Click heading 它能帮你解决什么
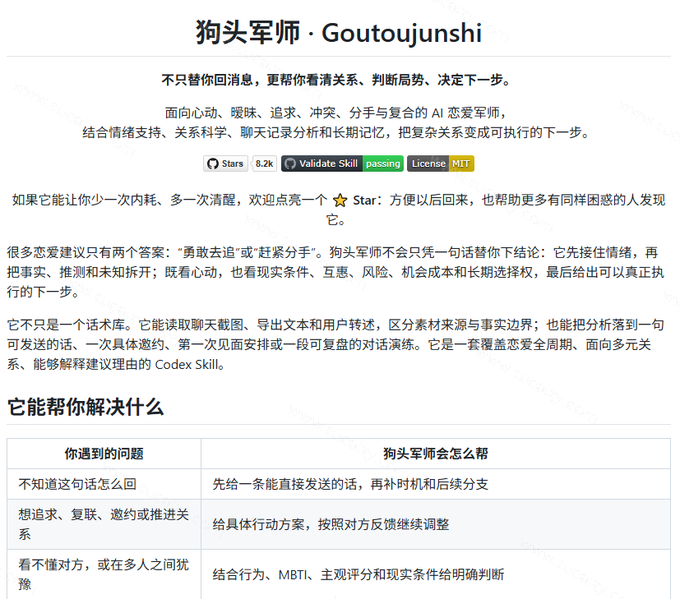 pyautogui.click(x=85, y=407)
